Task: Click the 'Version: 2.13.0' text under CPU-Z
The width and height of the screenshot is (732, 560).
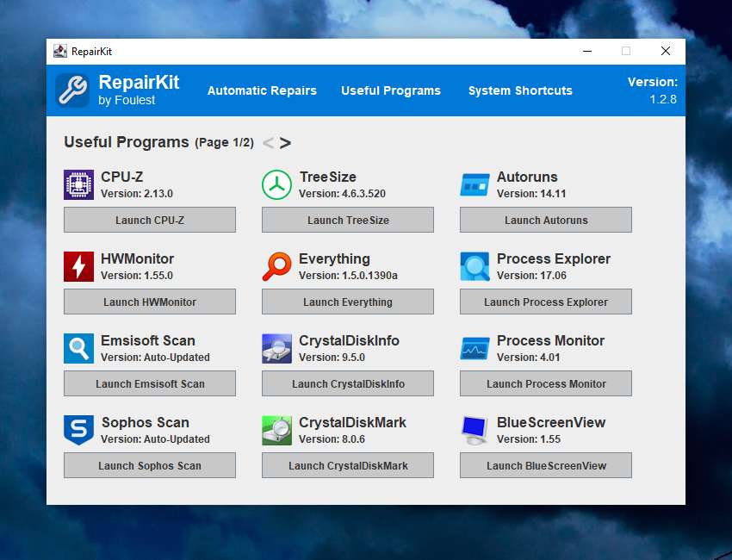Action: pyautogui.click(x=137, y=193)
